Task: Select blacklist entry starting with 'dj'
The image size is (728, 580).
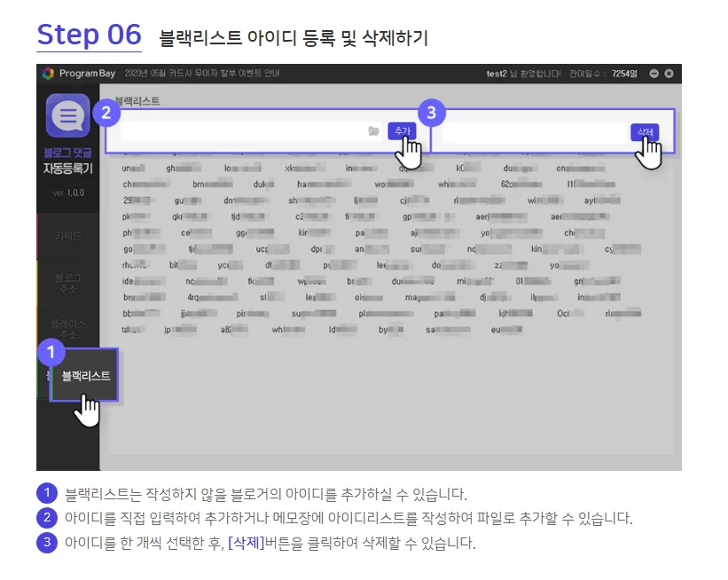Action: point(496,298)
